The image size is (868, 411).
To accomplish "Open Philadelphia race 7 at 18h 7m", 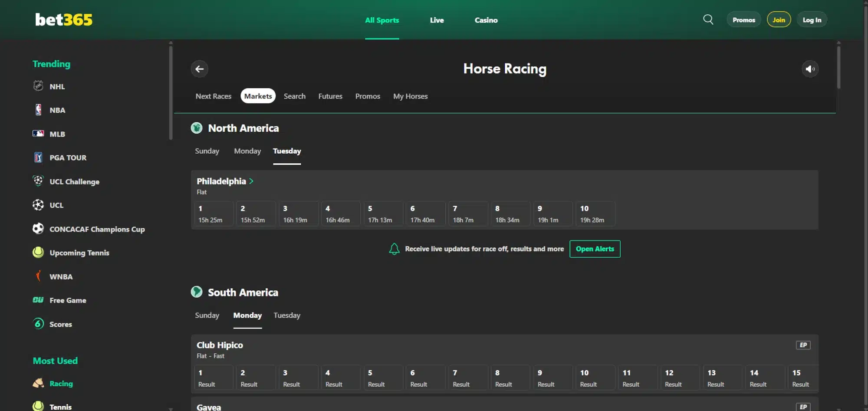I will tap(468, 214).
